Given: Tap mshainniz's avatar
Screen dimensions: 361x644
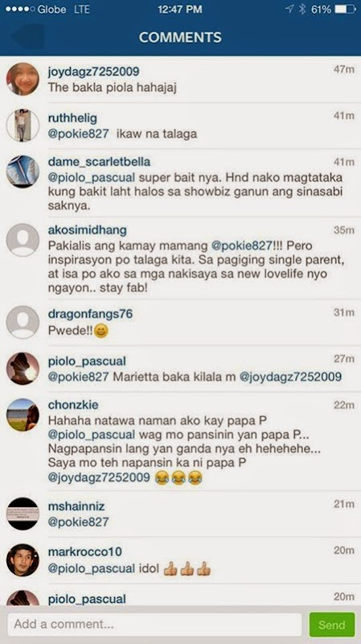Looking at the screenshot, I should 23,514.
